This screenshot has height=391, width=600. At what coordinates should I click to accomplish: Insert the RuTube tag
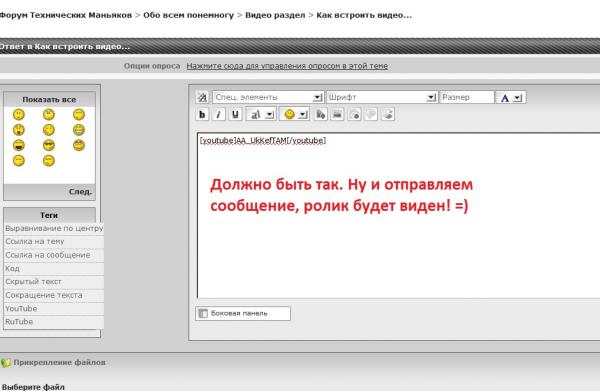[x=54, y=322]
